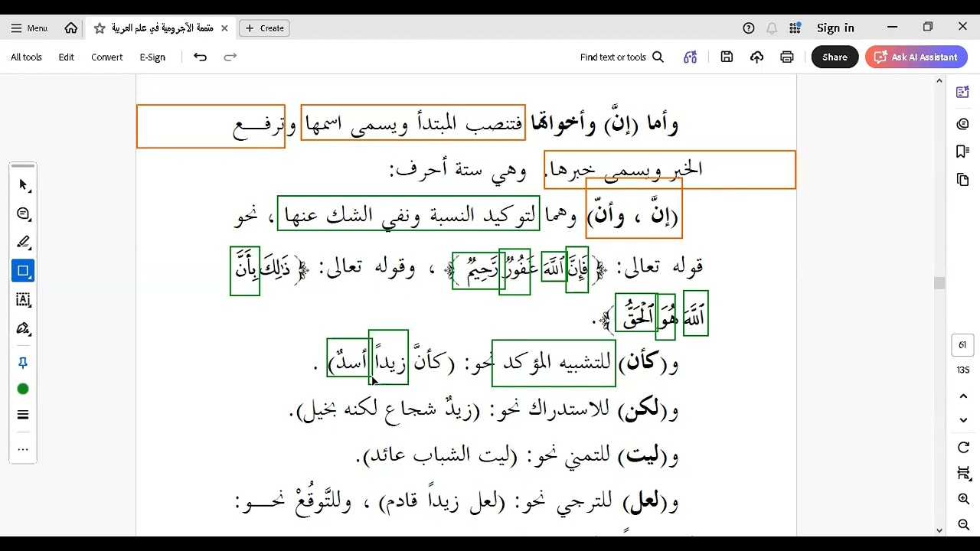
Task: Click the pin tool in quick toolbar
Action: 23,363
